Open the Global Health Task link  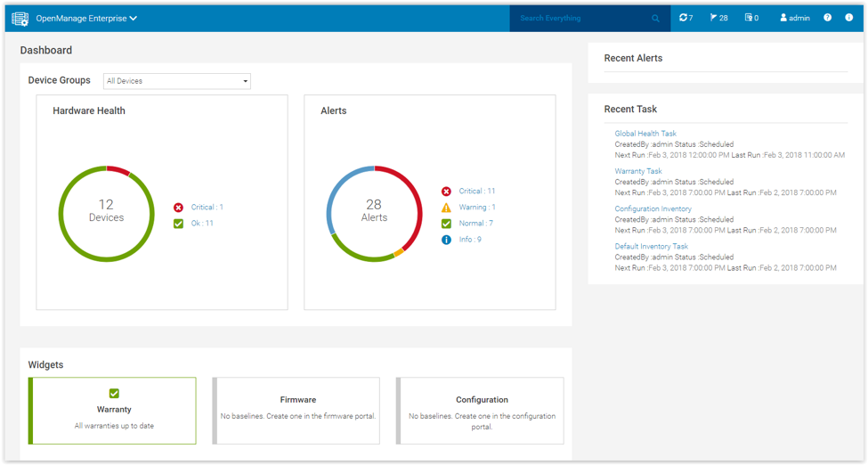tap(645, 134)
